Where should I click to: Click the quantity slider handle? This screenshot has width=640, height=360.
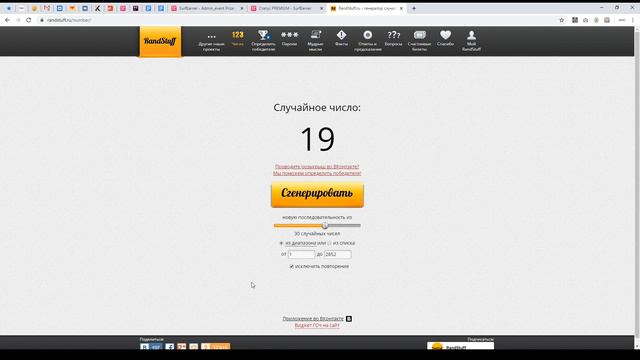325,225
